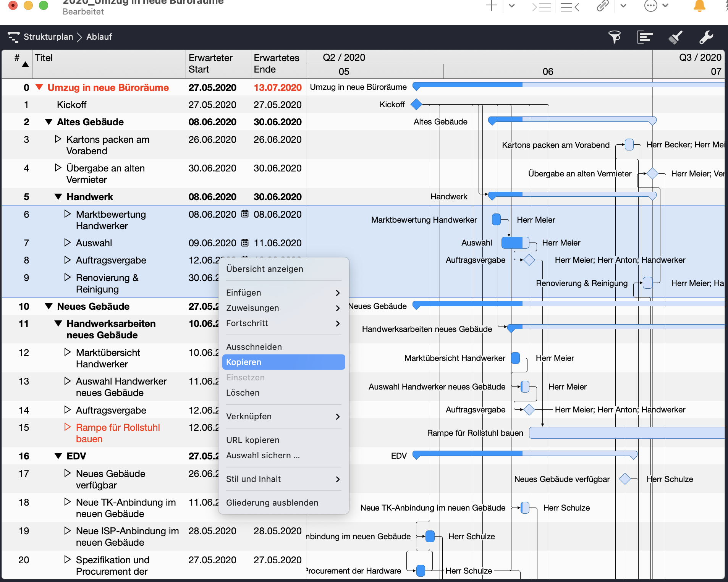Open calendar picker for Marktbewertung start date
The height and width of the screenshot is (582, 728).
coord(245,214)
